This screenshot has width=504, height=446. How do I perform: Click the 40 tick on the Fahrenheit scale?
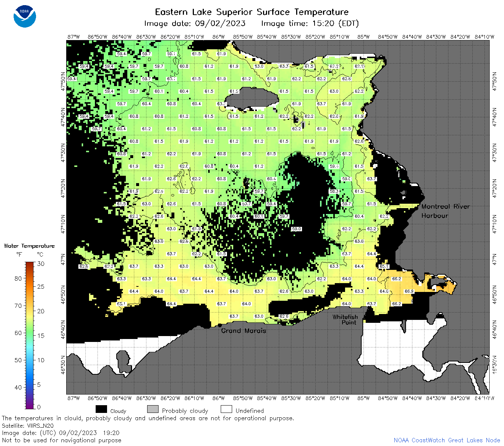pos(18,387)
